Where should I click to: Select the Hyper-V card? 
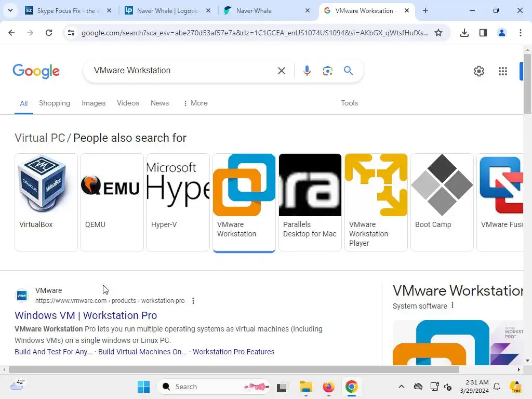[x=178, y=202]
